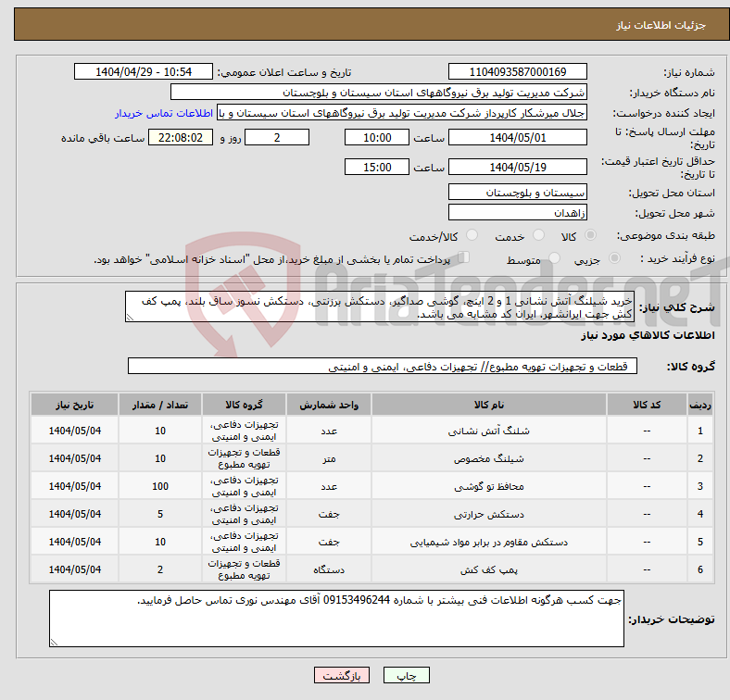The width and height of the screenshot is (730, 700).
Task: Click the متر unit in row 2
Action: click(x=329, y=458)
